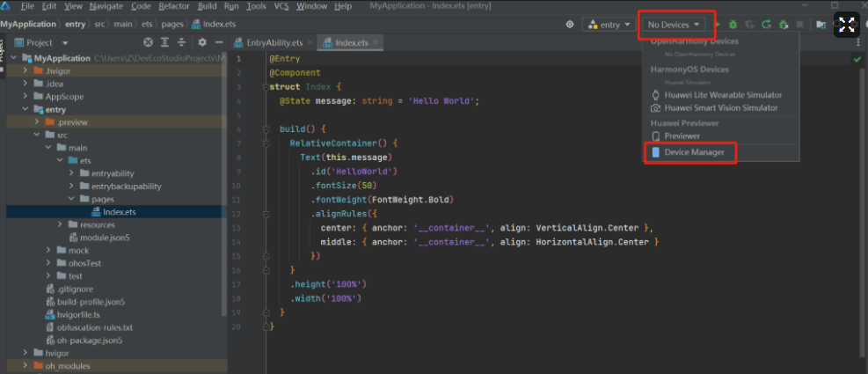Click the green Run button in toolbar
The image size is (868, 374).
(718, 25)
